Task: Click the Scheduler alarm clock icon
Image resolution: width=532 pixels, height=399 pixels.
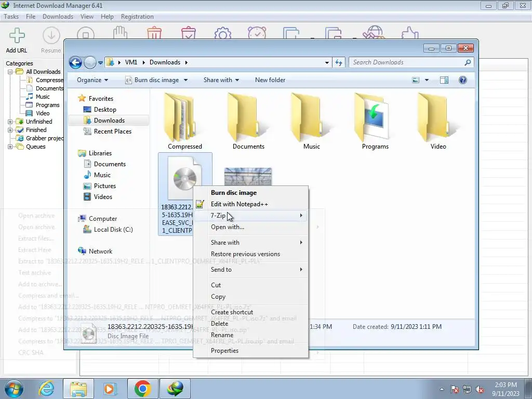Action: pos(257,33)
